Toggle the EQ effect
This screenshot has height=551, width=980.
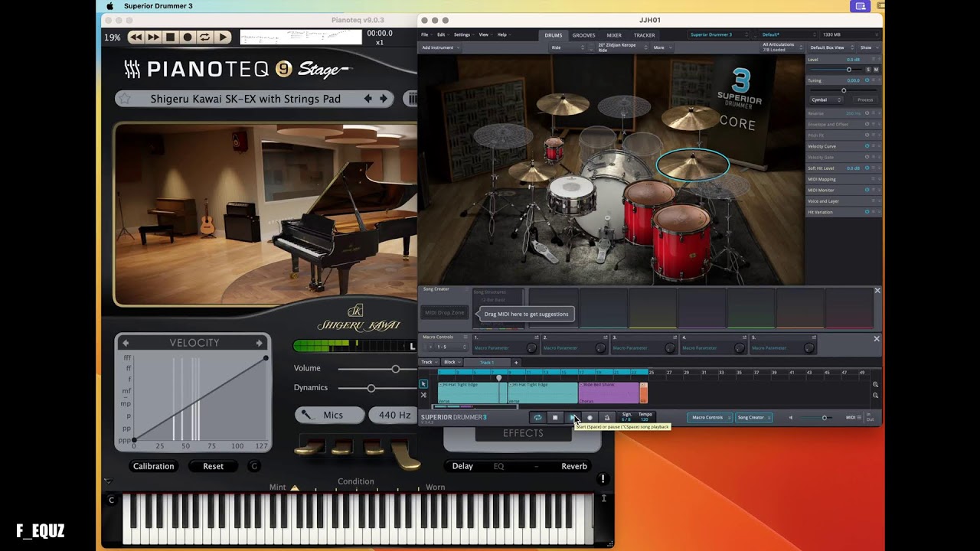pos(499,466)
